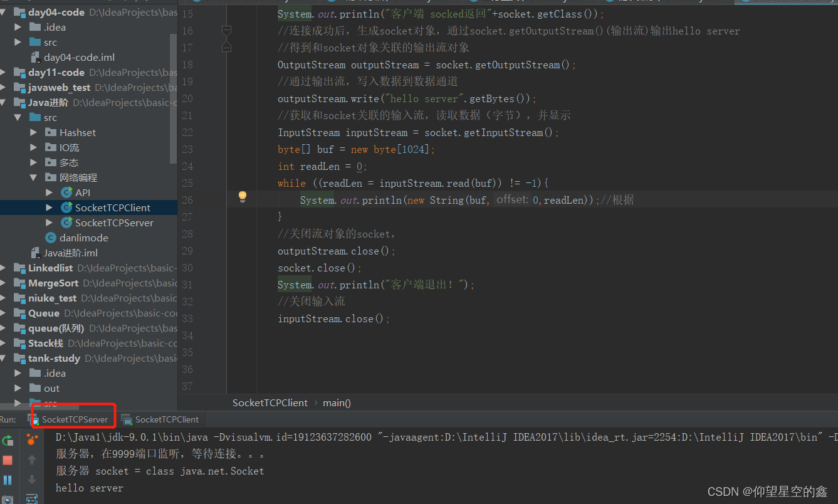Click the light bulb intention icon
Viewport: 838px width, 504px height.
pyautogui.click(x=243, y=197)
